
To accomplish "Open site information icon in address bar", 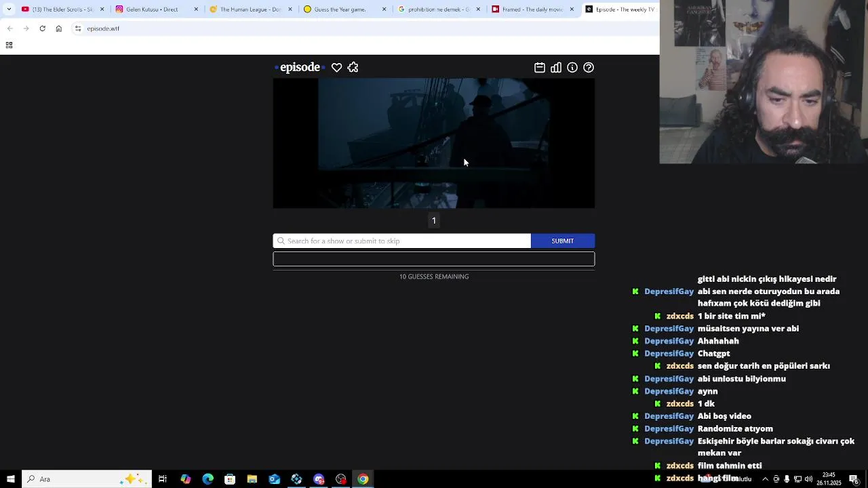I will tap(78, 28).
